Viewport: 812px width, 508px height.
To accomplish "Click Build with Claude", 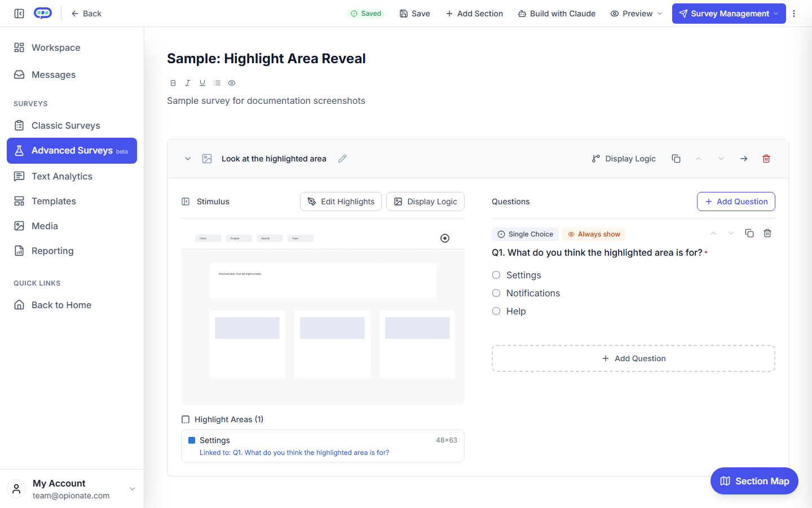I will (557, 14).
